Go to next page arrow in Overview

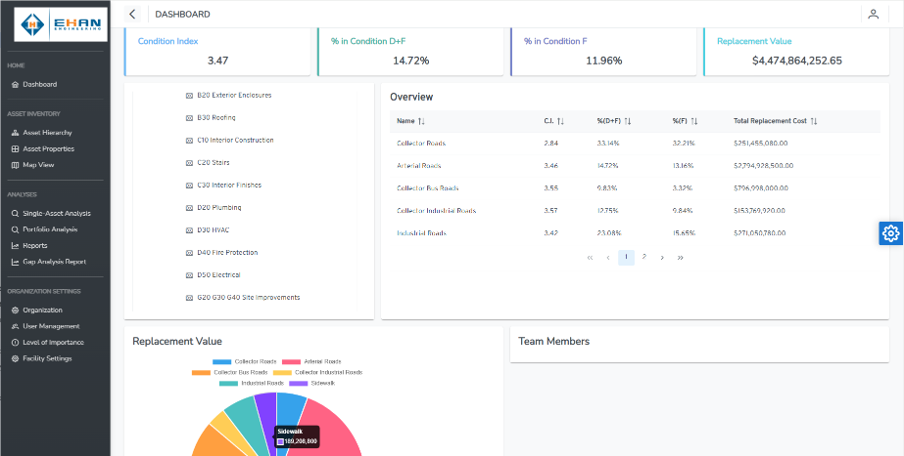tap(662, 258)
